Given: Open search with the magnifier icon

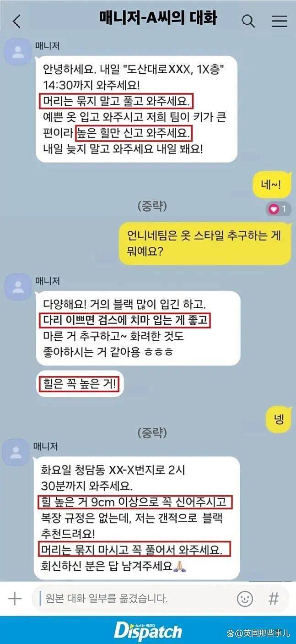Looking at the screenshot, I should coord(248,21).
